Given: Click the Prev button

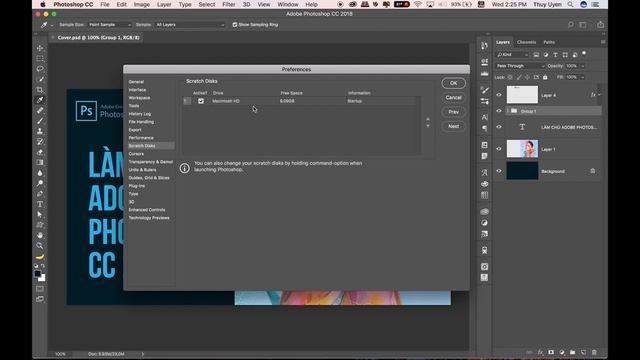Looking at the screenshot, I should tap(453, 112).
